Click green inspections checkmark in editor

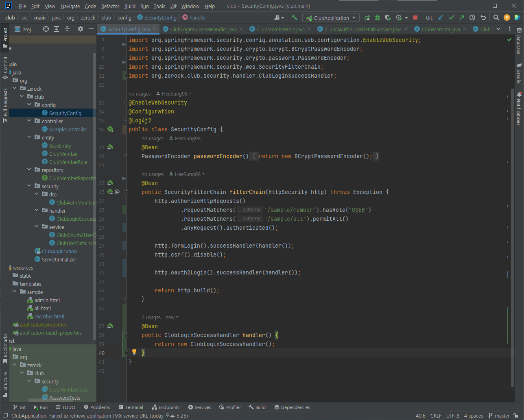509,40
